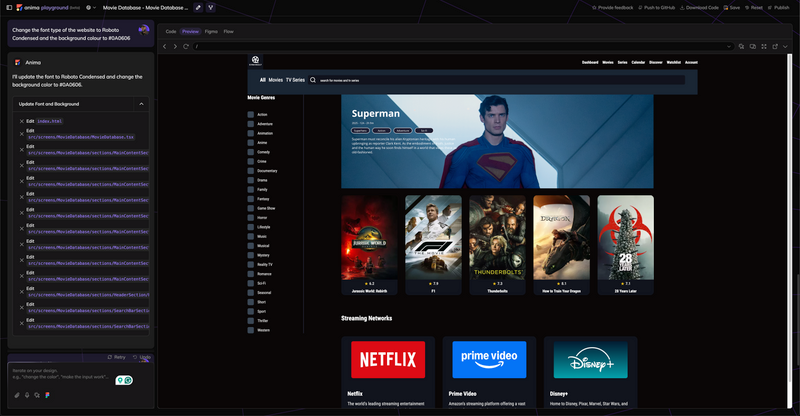Open Calendar in the movie site nav
This screenshot has width=800, height=416.
coord(638,62)
